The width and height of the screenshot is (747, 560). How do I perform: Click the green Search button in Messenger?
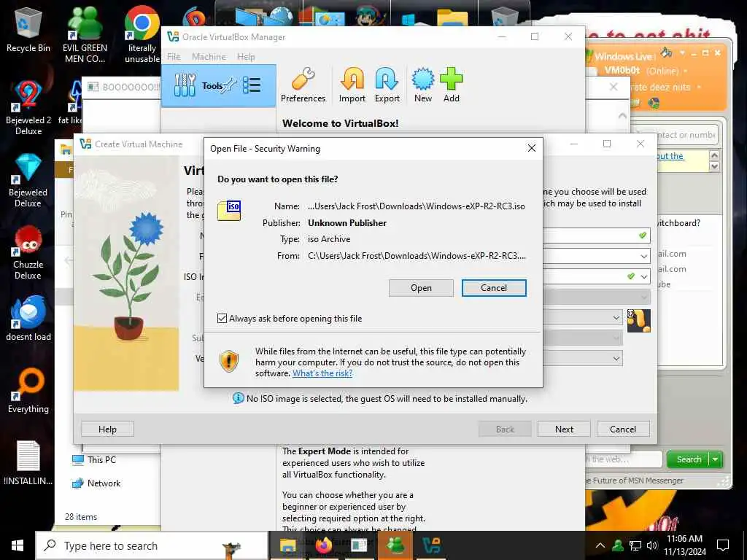pyautogui.click(x=689, y=459)
